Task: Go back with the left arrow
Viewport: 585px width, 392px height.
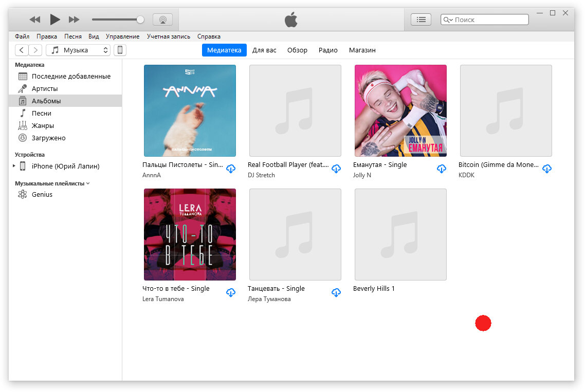Action: click(x=22, y=50)
